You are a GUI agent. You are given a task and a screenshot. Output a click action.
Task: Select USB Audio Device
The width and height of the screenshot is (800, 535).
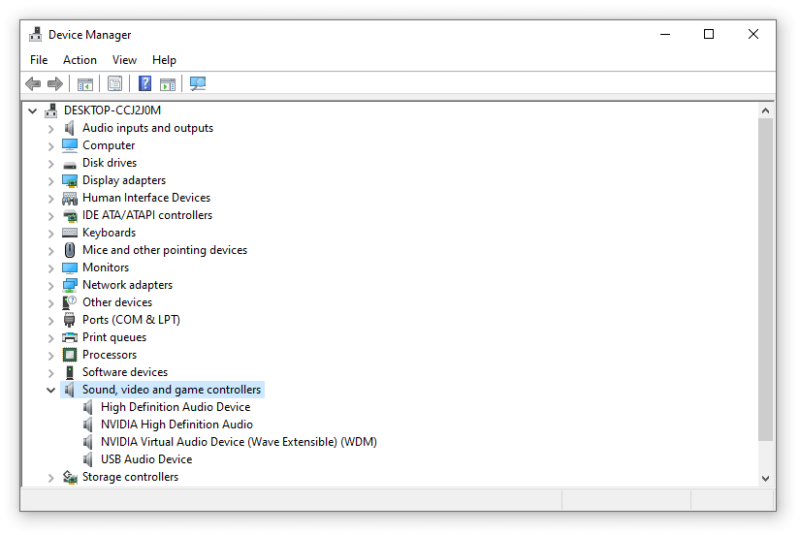tap(146, 459)
